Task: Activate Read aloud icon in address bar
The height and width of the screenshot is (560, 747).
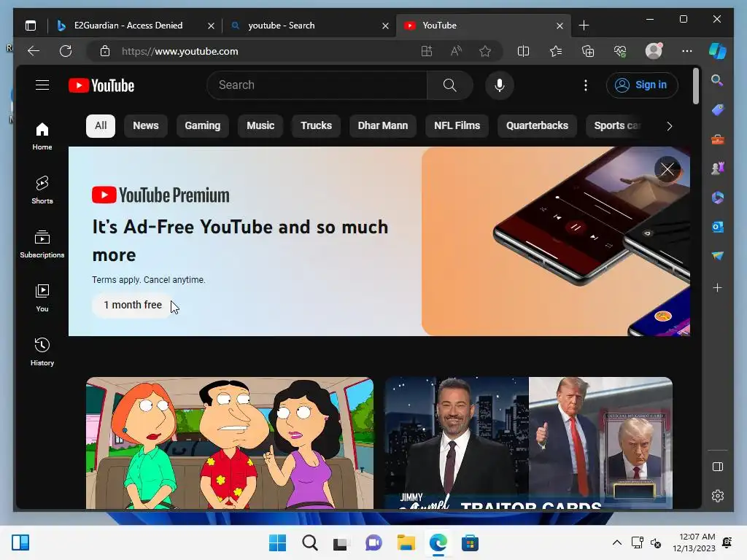Action: pos(456,52)
